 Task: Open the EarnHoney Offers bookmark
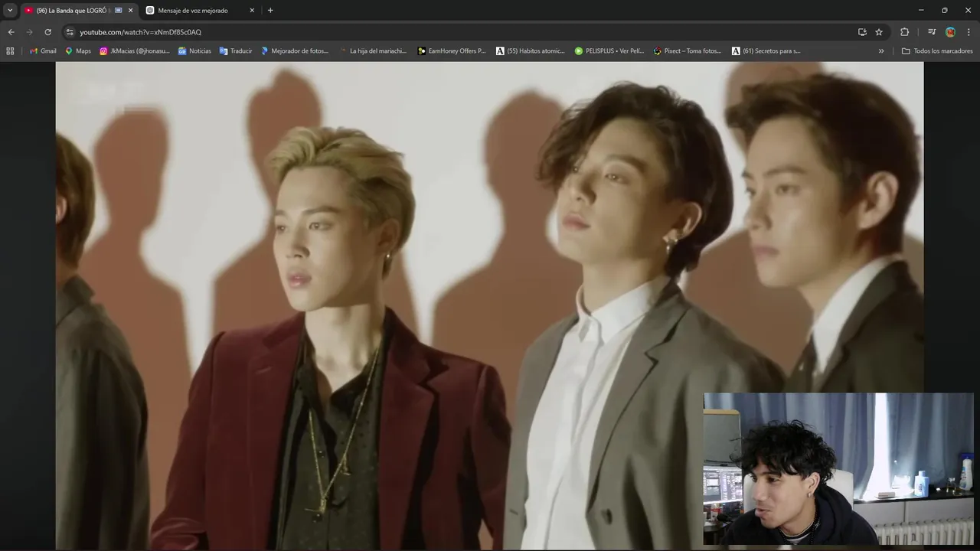(452, 51)
